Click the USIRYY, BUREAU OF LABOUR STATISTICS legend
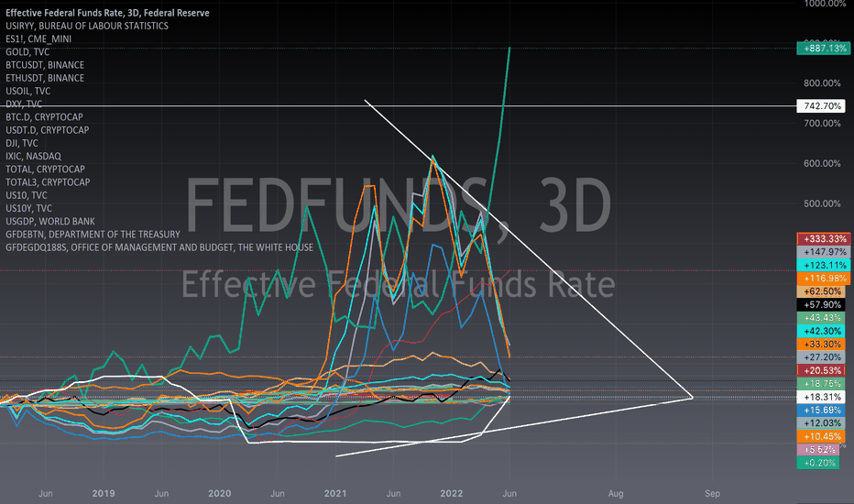The height and width of the screenshot is (504, 854). tap(87, 26)
